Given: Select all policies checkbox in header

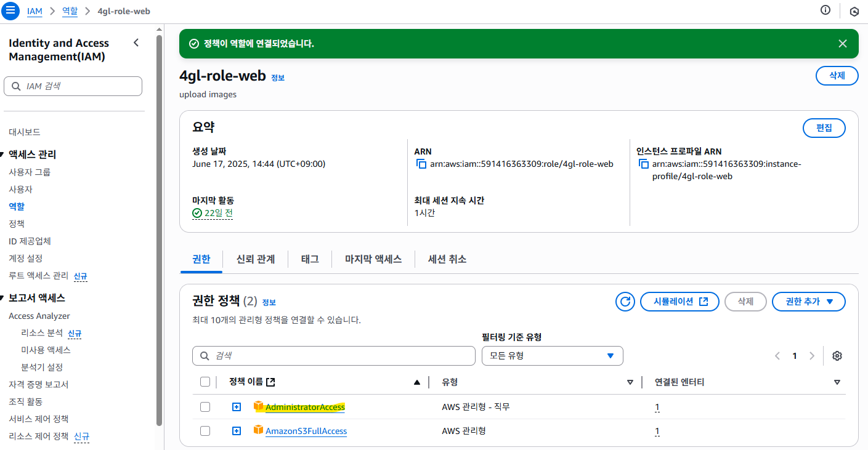Looking at the screenshot, I should point(205,382).
